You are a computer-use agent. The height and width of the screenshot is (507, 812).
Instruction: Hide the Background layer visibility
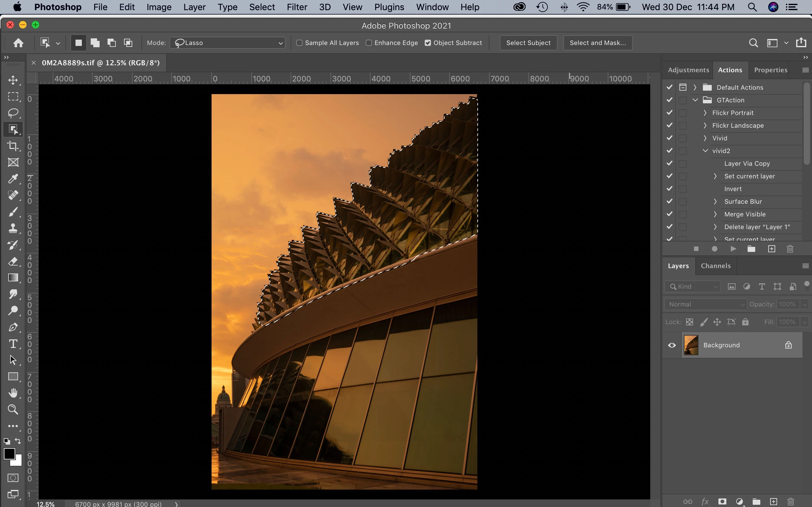pos(672,345)
